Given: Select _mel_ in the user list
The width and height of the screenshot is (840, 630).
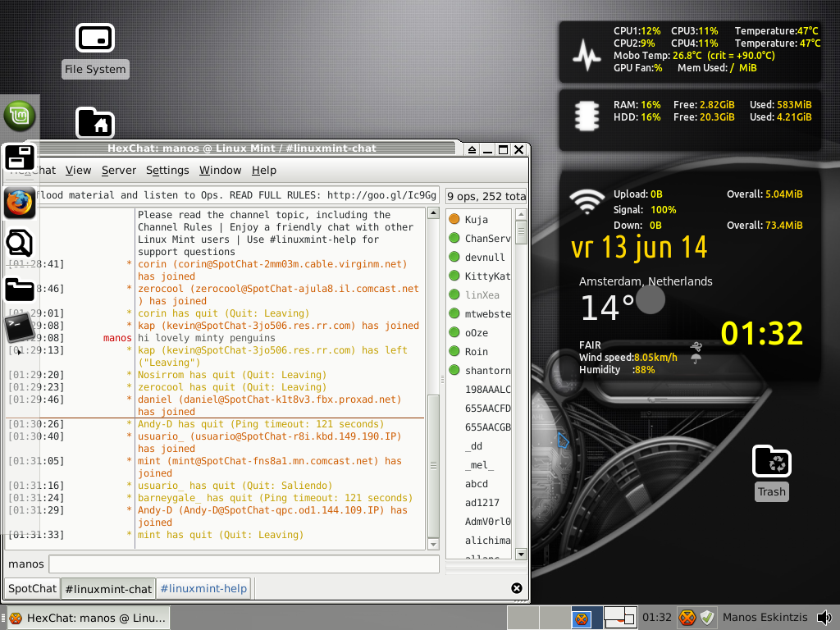Looking at the screenshot, I should [479, 465].
